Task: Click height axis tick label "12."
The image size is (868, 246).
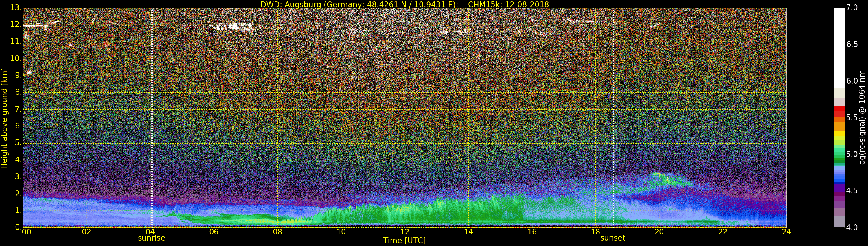Action: (x=16, y=25)
